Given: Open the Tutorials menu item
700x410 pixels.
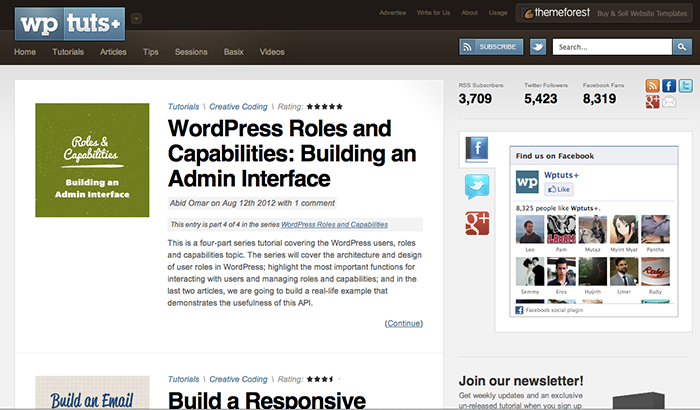Looking at the screenshot, I should click(68, 51).
